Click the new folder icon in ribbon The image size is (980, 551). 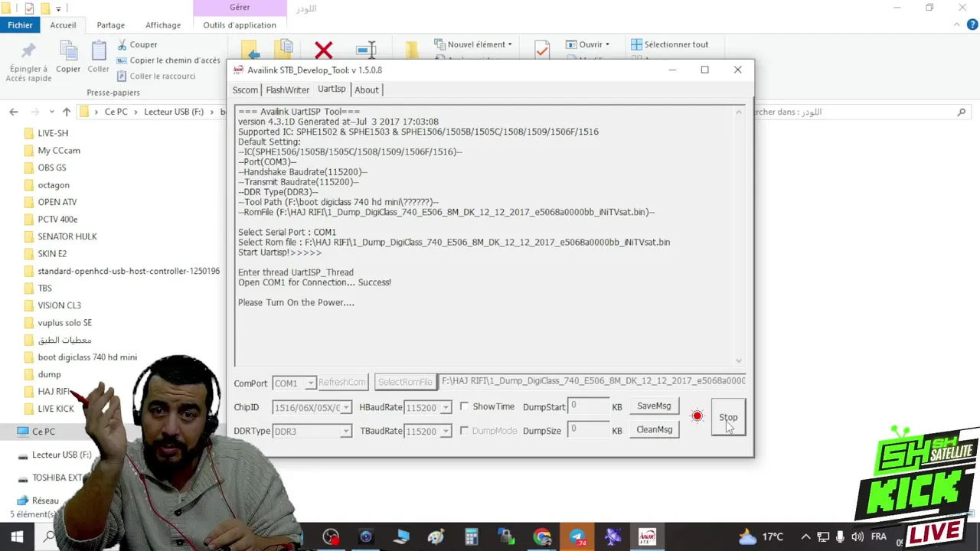(x=412, y=51)
